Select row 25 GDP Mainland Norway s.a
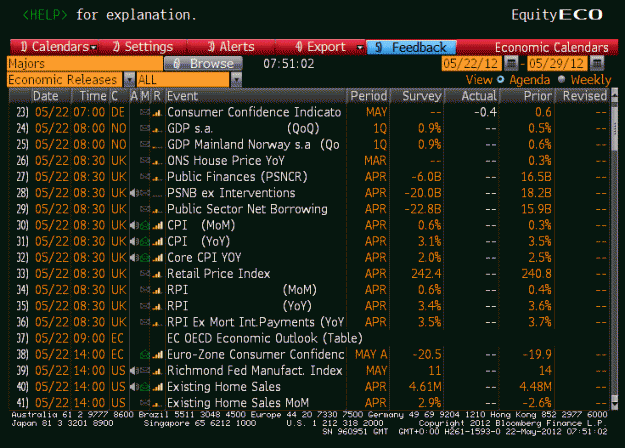Image resolution: width=625 pixels, height=448 pixels. [x=309, y=145]
